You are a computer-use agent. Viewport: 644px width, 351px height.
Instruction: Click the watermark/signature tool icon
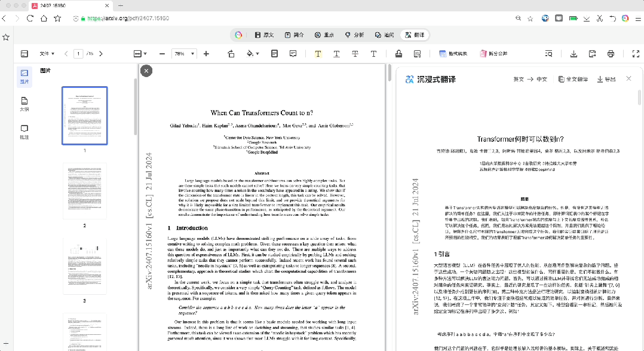pos(417,53)
